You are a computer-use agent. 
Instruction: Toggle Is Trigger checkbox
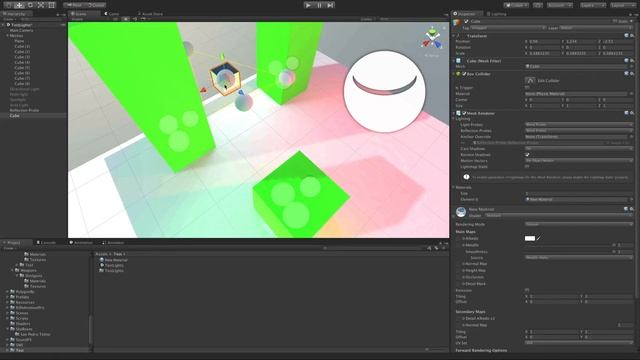(527, 87)
